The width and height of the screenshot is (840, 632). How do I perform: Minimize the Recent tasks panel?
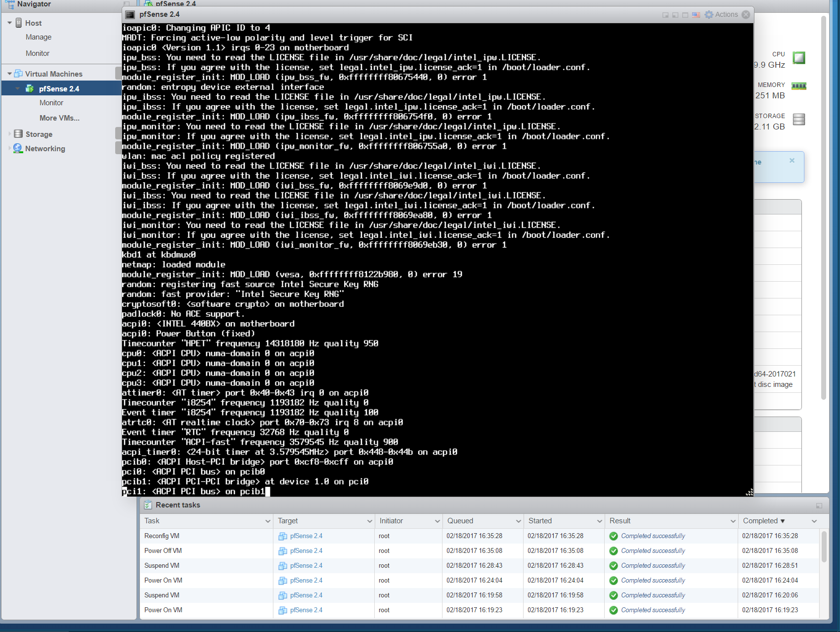[819, 506]
